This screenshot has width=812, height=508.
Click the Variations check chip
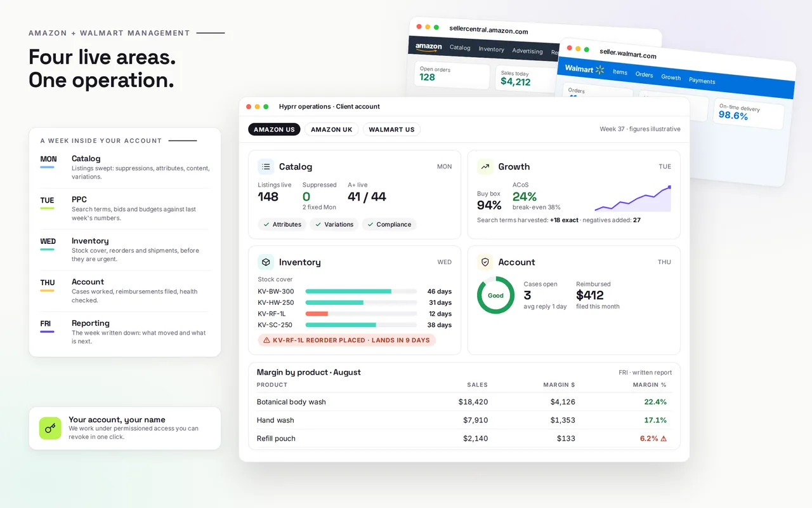334,224
